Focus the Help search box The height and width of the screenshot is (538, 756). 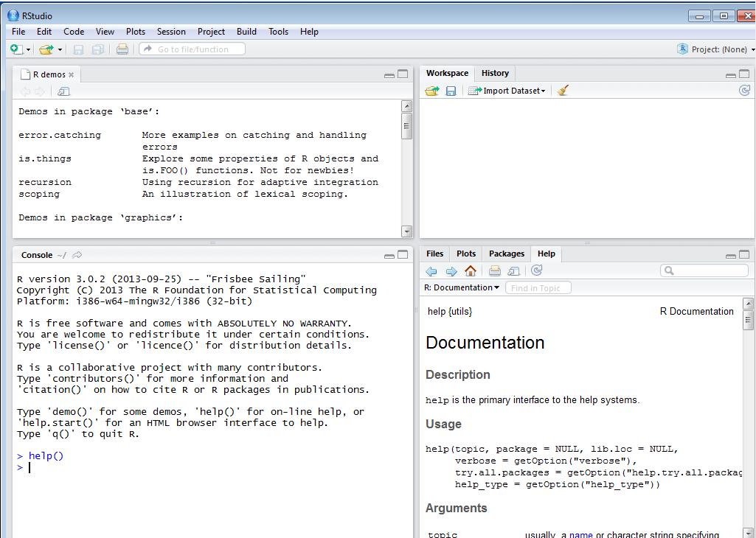[x=704, y=270]
